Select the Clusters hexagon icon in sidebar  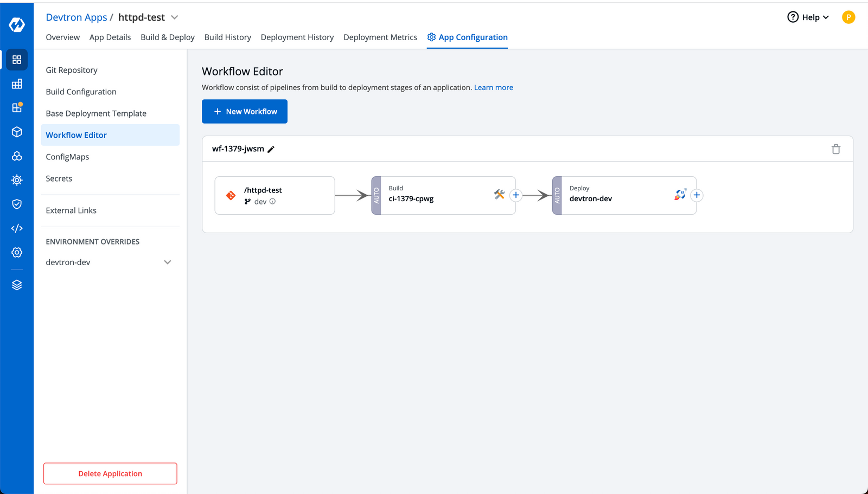[17, 156]
